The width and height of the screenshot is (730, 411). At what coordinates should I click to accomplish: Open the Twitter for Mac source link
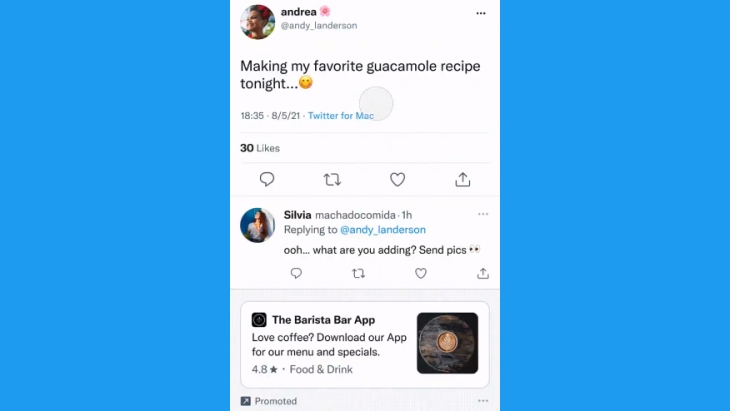pos(341,115)
